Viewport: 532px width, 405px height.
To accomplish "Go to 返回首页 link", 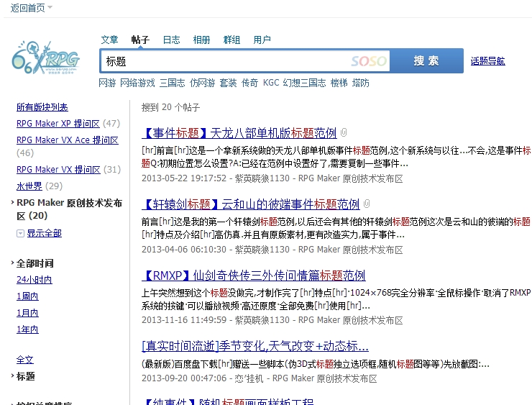I will 27,7.
